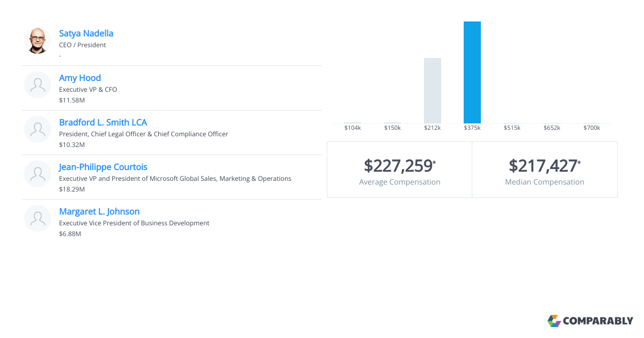The width and height of the screenshot is (644, 338).
Task: Open Bradford L. Smith LCA link
Action: (103, 122)
